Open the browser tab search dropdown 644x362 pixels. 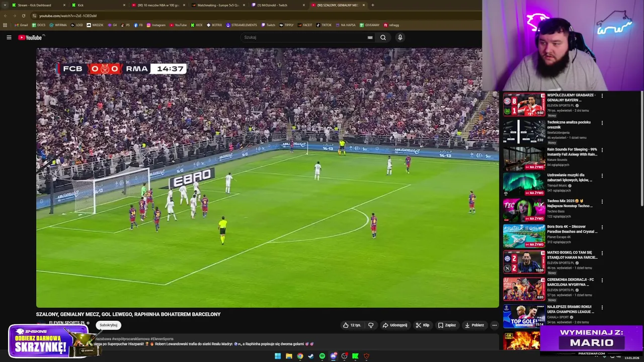click(6, 5)
